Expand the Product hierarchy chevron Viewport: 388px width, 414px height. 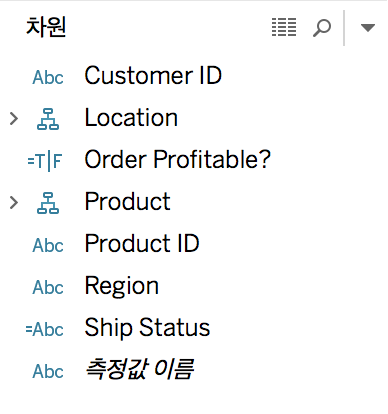(14, 203)
